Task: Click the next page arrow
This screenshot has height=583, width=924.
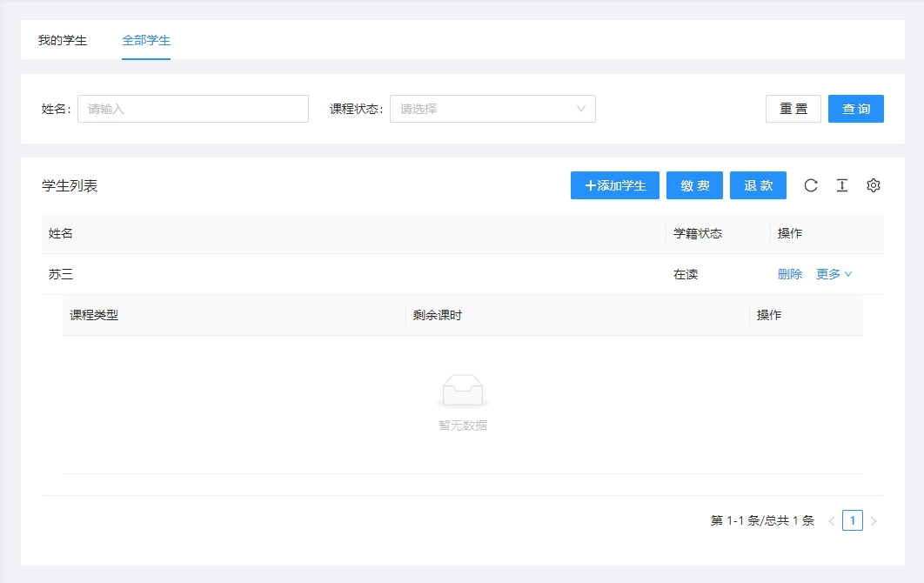Action: pyautogui.click(x=874, y=521)
